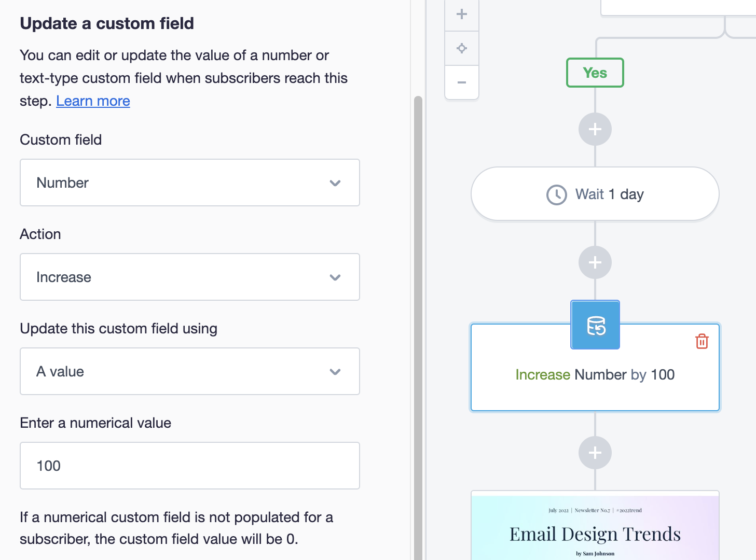Screen dimensions: 756x560
Task: Click the clock icon in Wait step
Action: pos(557,195)
